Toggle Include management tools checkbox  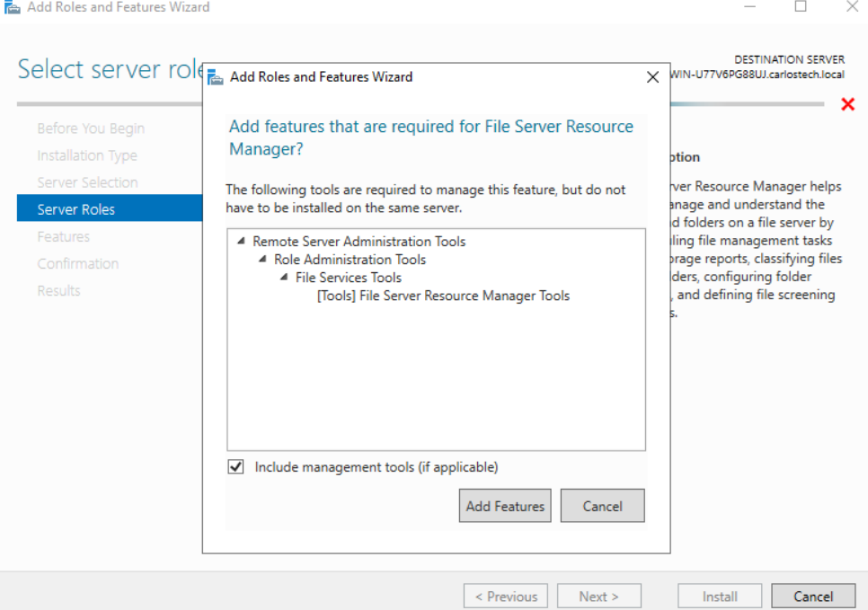point(236,467)
